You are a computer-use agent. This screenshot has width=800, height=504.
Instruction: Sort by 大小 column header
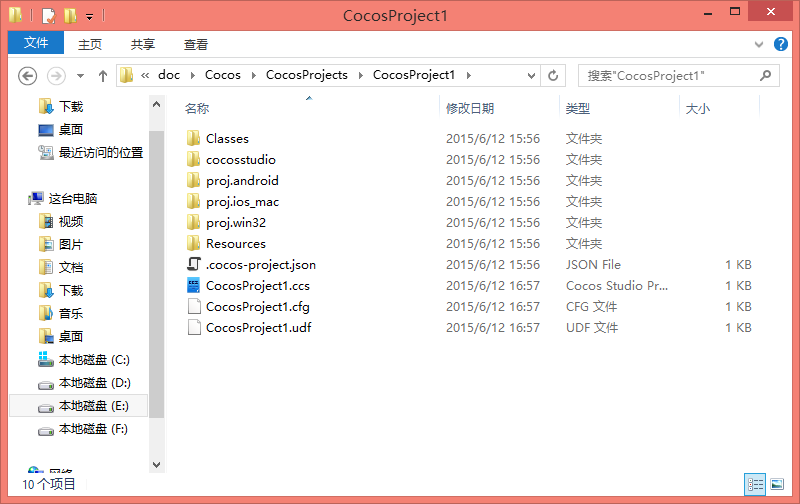coord(698,108)
